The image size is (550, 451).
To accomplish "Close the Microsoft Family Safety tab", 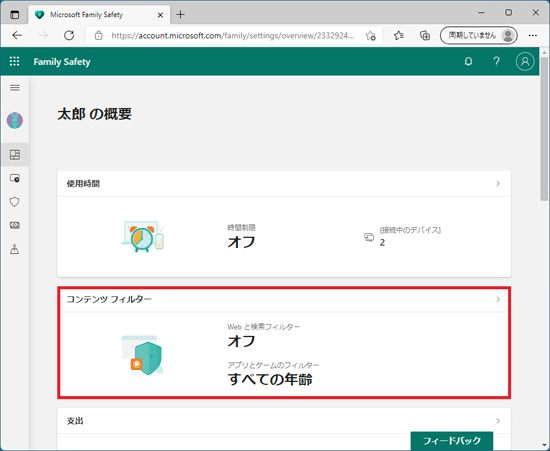I will tap(160, 15).
